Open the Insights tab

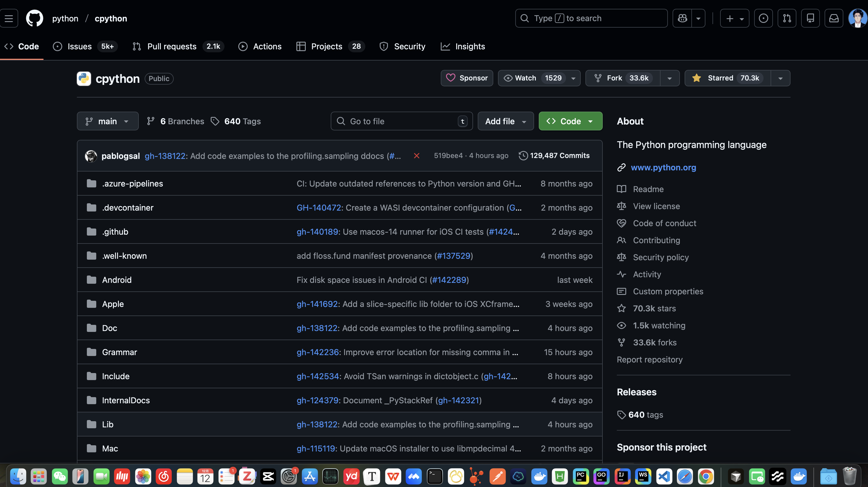pos(470,46)
